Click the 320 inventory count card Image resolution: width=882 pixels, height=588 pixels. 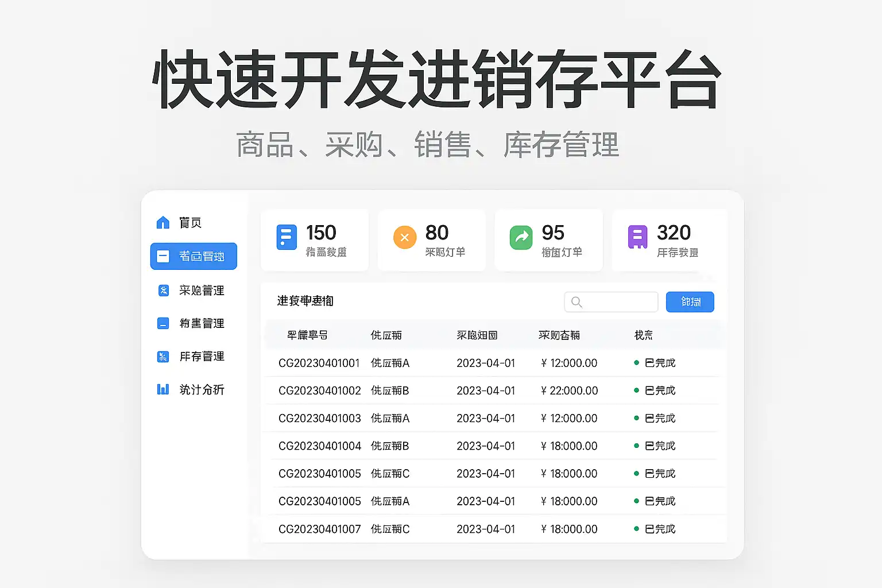click(670, 240)
